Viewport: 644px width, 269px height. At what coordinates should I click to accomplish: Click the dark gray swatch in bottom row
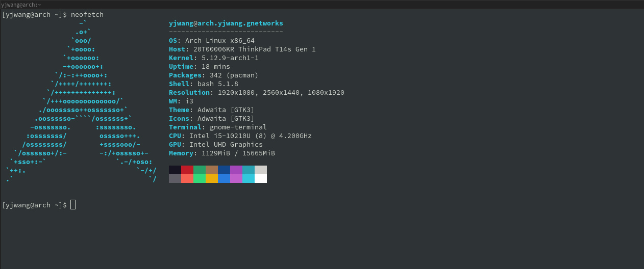175,179
